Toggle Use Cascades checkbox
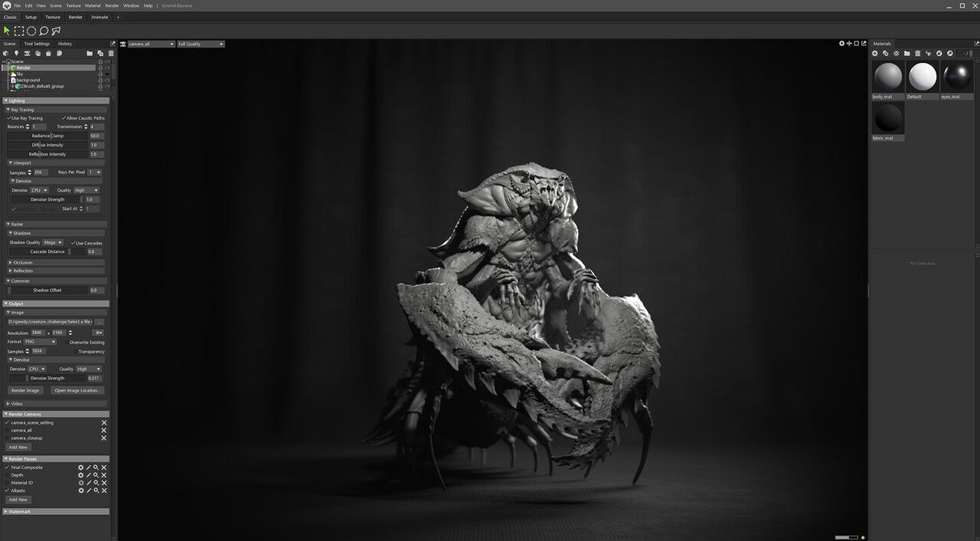This screenshot has height=541, width=980. pyautogui.click(x=73, y=243)
